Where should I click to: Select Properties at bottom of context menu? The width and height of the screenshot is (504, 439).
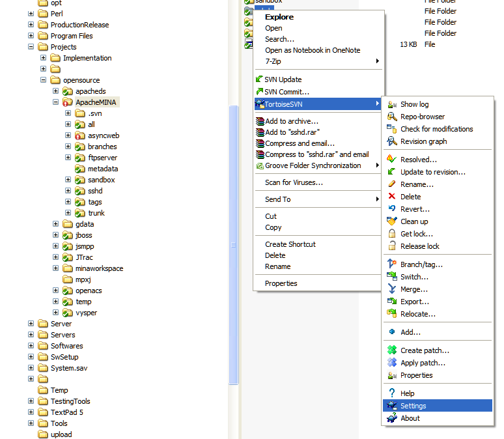[x=281, y=283]
